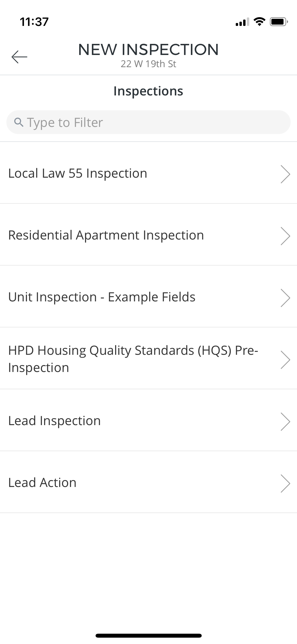Image resolution: width=297 pixels, height=644 pixels.
Task: Select the Lead Inspection entry
Action: (x=148, y=420)
